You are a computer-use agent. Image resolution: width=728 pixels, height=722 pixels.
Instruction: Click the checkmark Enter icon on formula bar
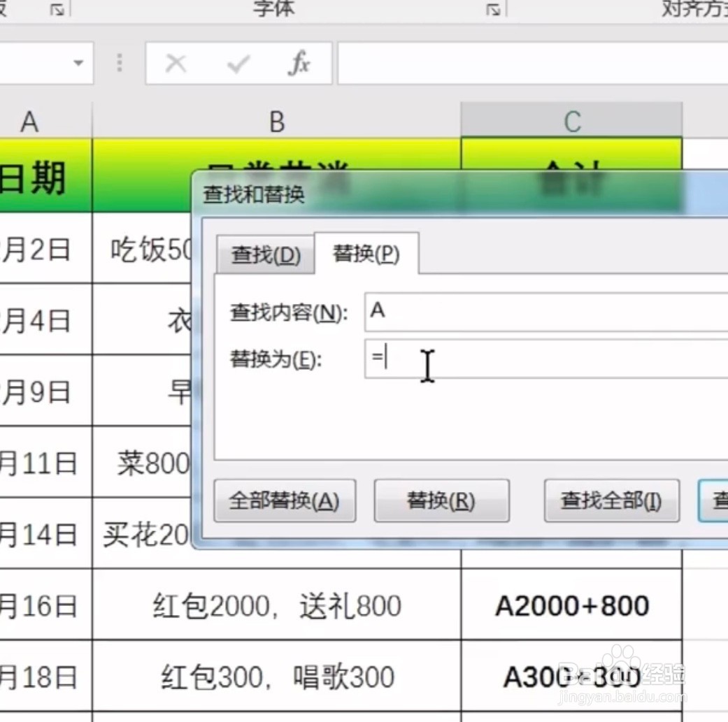[238, 63]
